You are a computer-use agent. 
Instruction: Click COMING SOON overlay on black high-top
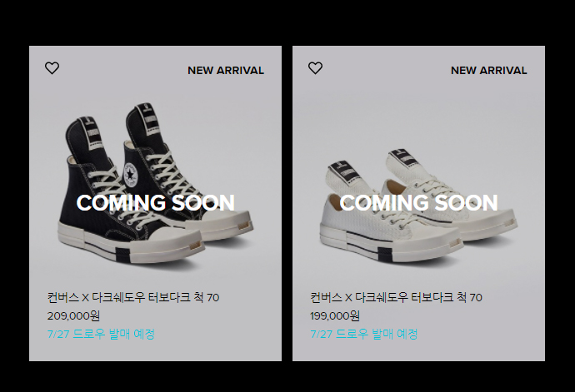click(x=156, y=202)
